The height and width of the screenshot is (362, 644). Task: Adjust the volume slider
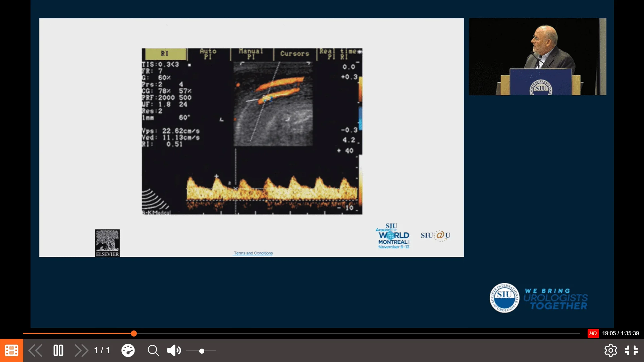click(201, 351)
